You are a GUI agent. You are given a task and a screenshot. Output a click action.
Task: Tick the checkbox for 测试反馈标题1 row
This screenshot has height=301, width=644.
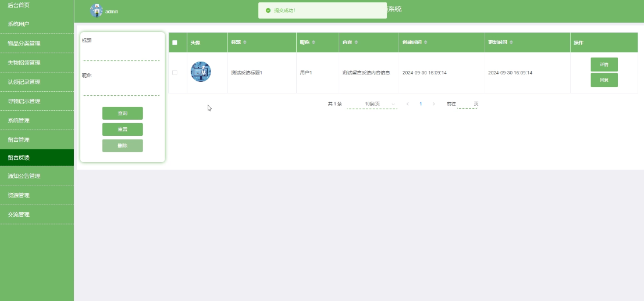coord(175,73)
